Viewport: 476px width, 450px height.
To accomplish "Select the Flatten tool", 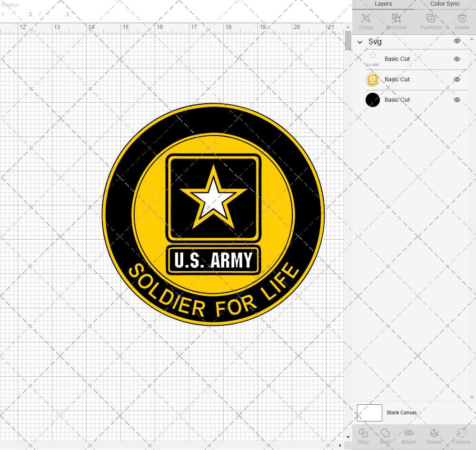I will pos(434,433).
